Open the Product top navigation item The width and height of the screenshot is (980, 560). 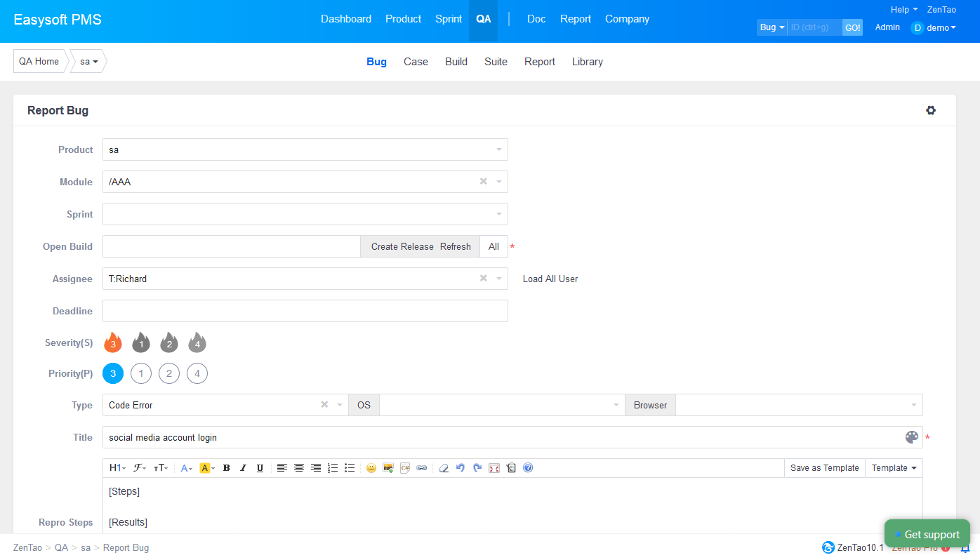point(404,19)
